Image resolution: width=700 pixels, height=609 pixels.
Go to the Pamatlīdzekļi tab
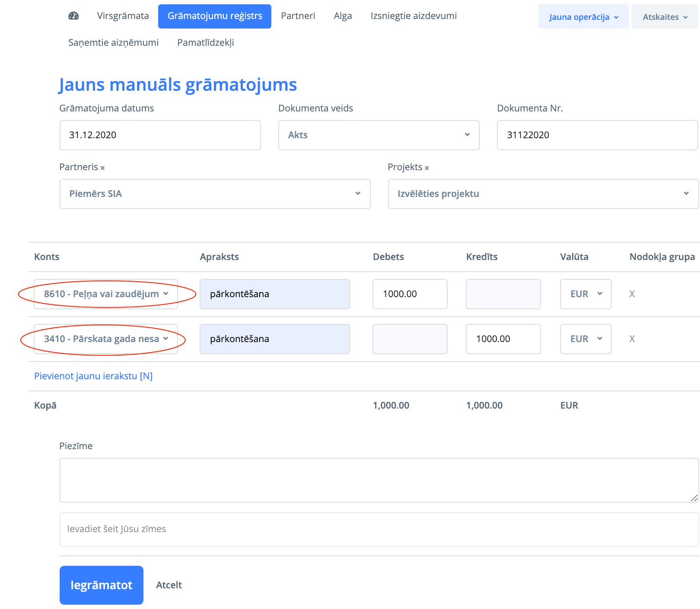click(x=205, y=43)
